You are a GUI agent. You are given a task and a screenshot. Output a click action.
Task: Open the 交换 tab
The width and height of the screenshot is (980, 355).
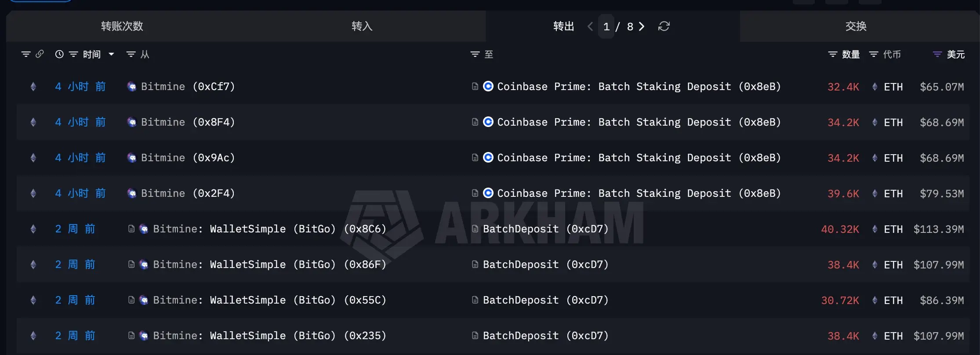(856, 26)
